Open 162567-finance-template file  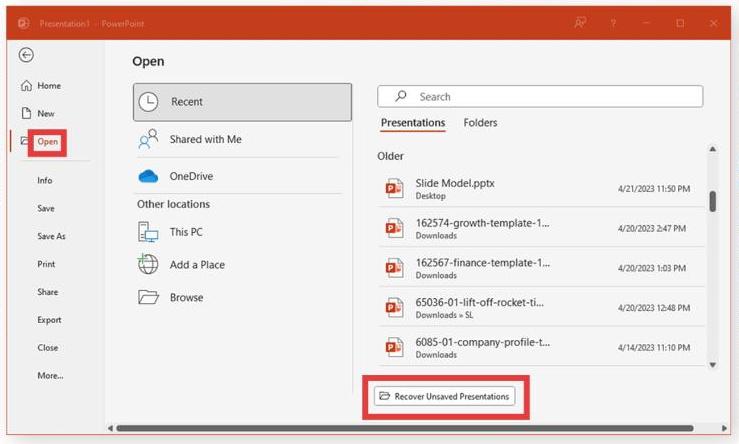click(x=541, y=268)
